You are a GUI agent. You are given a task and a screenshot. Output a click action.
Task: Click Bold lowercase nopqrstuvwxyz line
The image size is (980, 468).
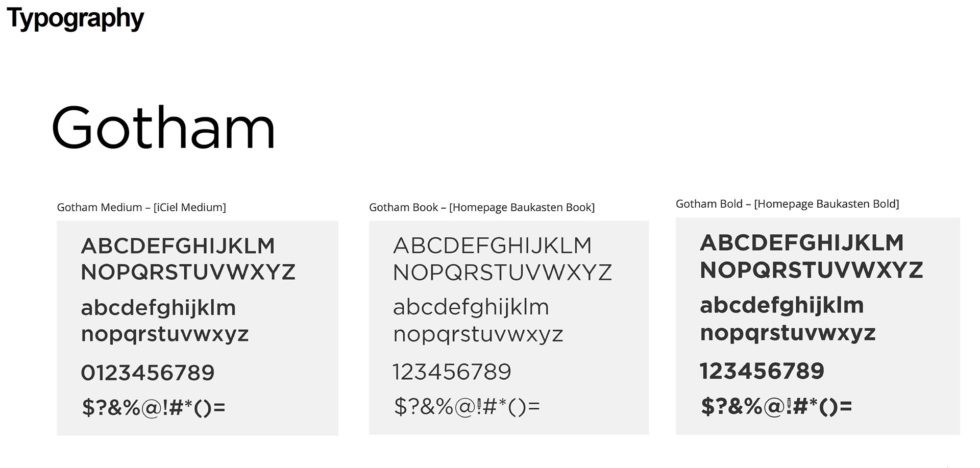[788, 333]
